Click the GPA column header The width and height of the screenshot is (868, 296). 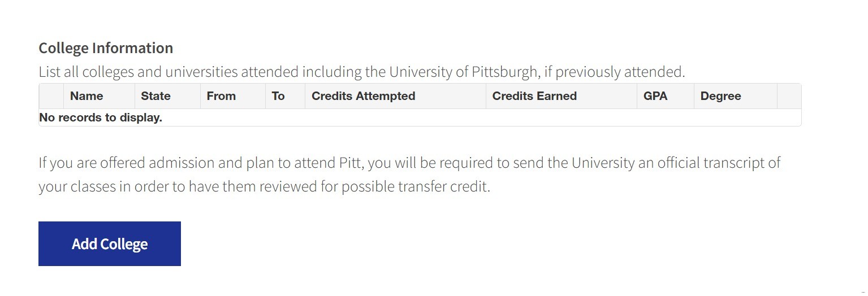pyautogui.click(x=655, y=96)
